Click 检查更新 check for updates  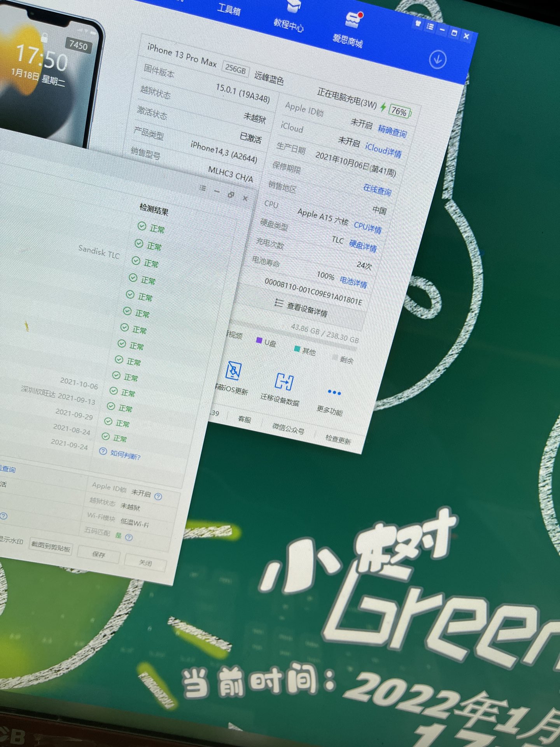[338, 440]
